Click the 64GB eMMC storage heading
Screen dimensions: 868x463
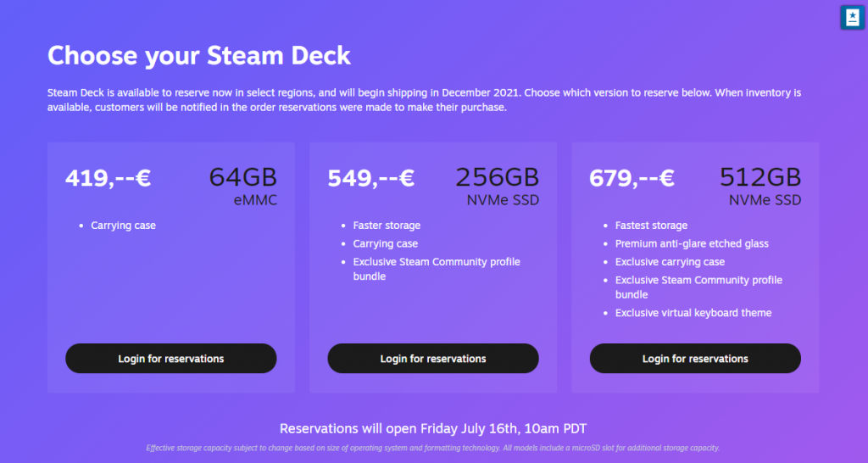(243, 186)
